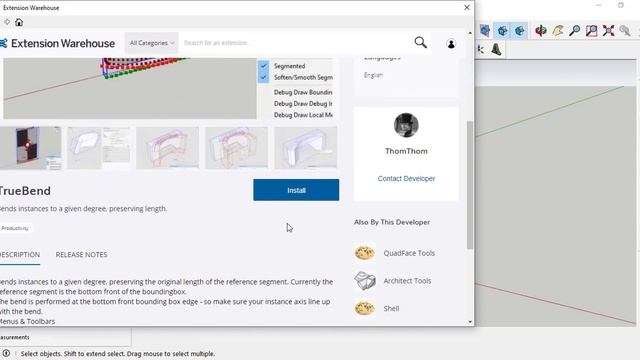Open the Architect Tools extension icon

364,281
